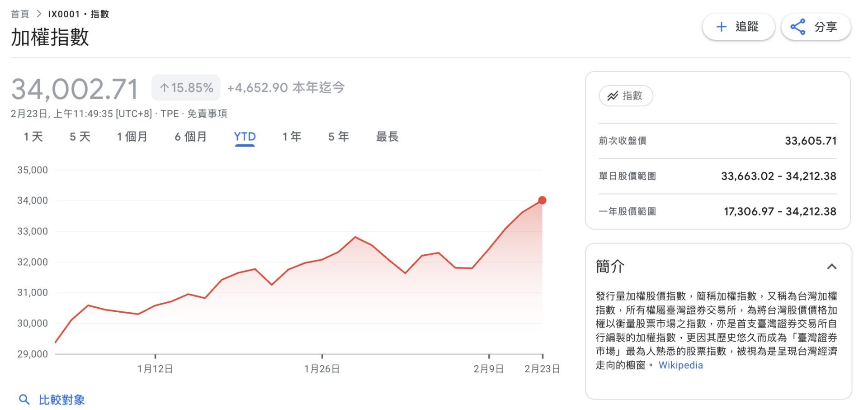
Task: Select the 5天 chart range
Action: [x=80, y=136]
